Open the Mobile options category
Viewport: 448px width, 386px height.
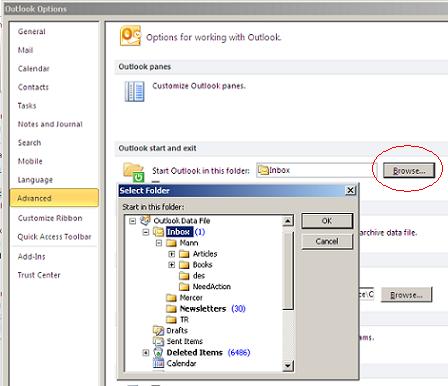pyautogui.click(x=30, y=161)
